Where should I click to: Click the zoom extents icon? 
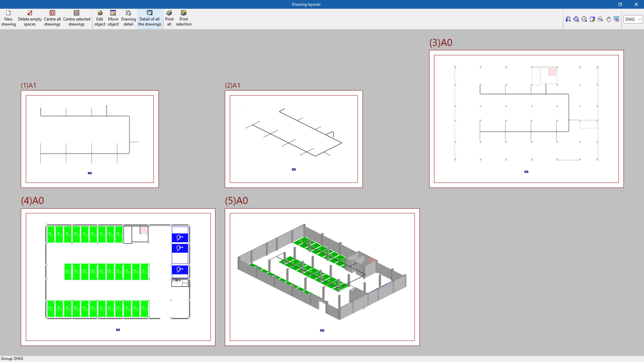576,19
